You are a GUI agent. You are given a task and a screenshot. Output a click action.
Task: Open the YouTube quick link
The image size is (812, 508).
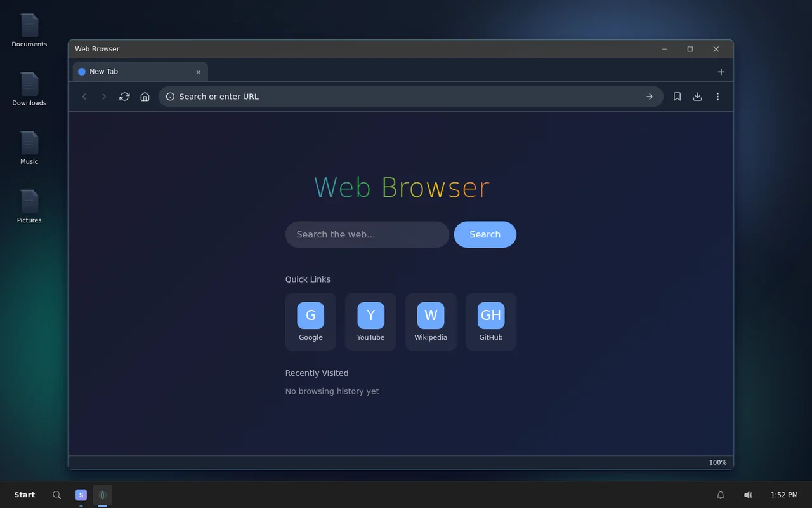[x=370, y=321]
